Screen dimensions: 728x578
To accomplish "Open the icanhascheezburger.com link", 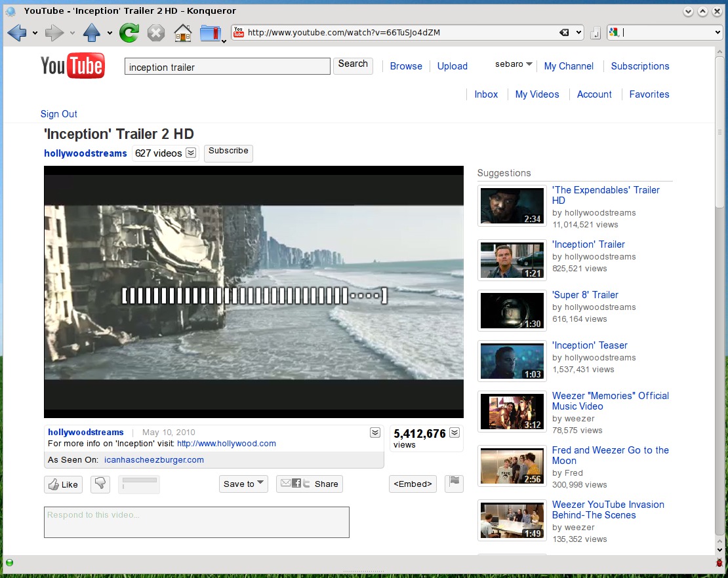I will [153, 459].
